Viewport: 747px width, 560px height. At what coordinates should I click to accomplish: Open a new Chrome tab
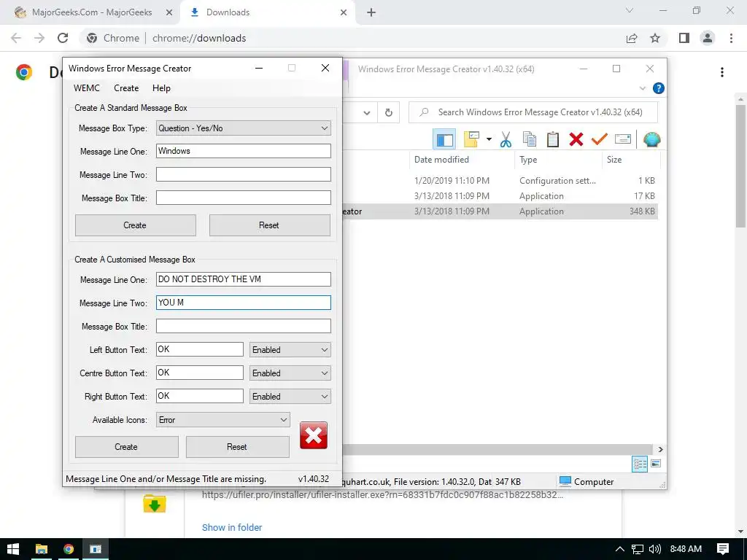[x=371, y=12]
